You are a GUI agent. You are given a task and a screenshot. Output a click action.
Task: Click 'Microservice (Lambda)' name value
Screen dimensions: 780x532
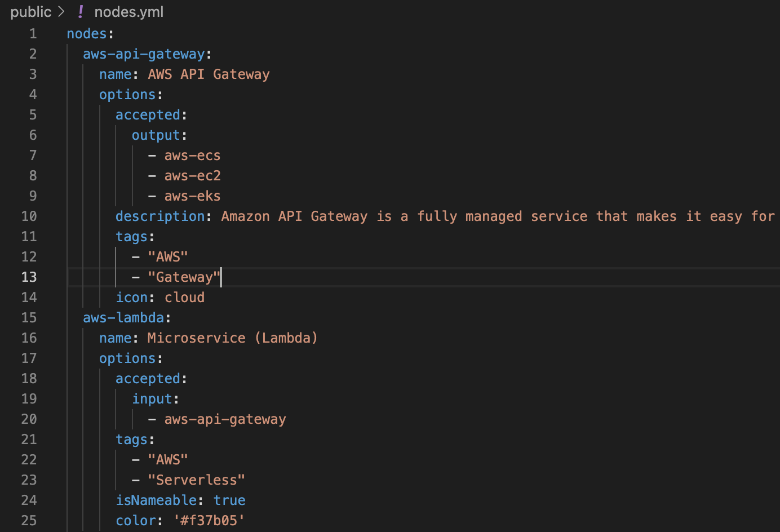point(232,338)
